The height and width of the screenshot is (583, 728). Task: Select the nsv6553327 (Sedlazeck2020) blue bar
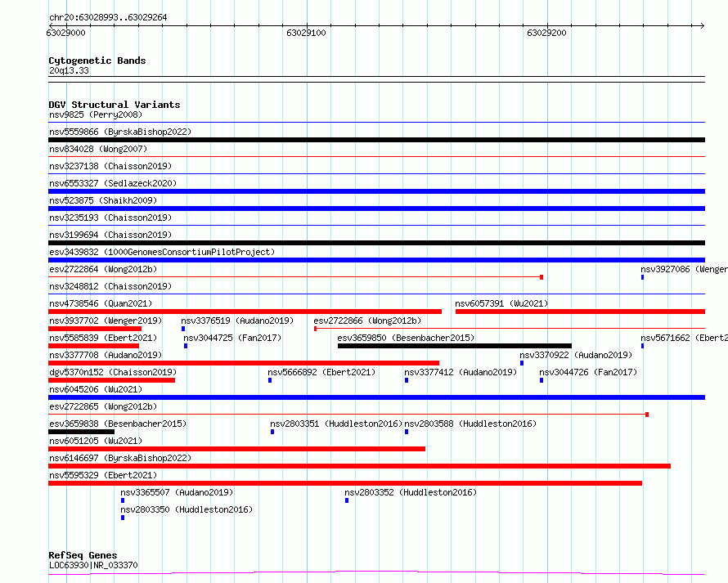(376, 191)
